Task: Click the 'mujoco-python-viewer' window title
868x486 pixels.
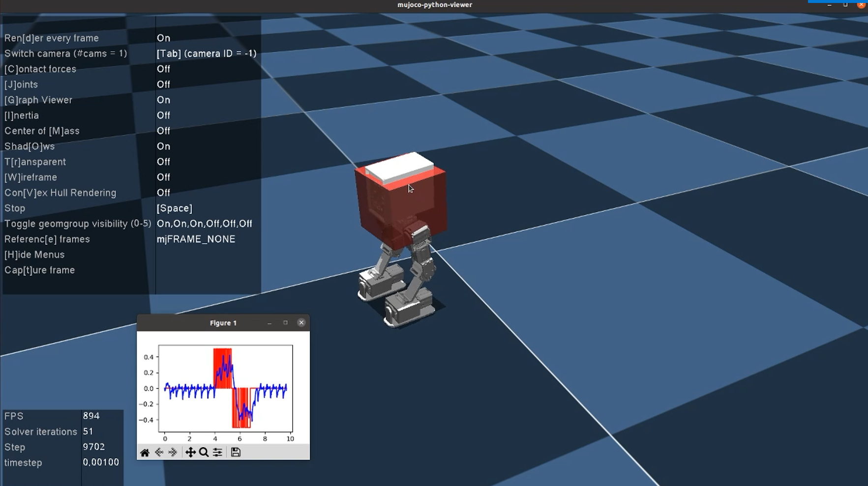Action: [435, 5]
